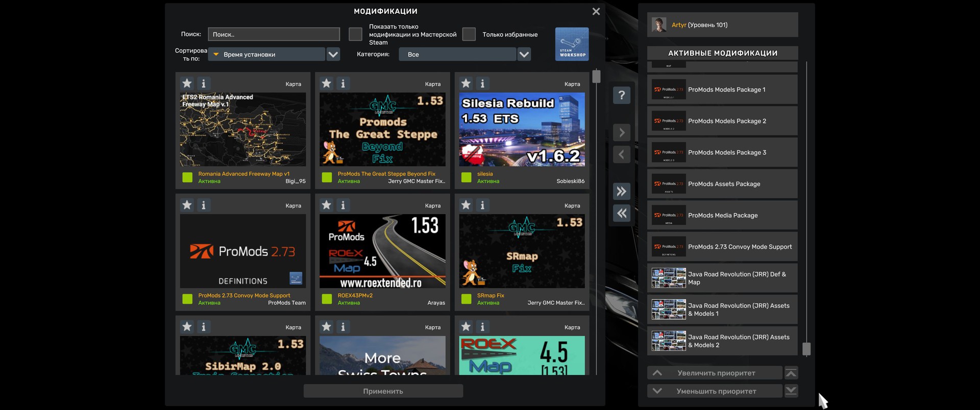The width and height of the screenshot is (980, 410).
Task: Click Уменьшить приоритет button
Action: click(715, 391)
